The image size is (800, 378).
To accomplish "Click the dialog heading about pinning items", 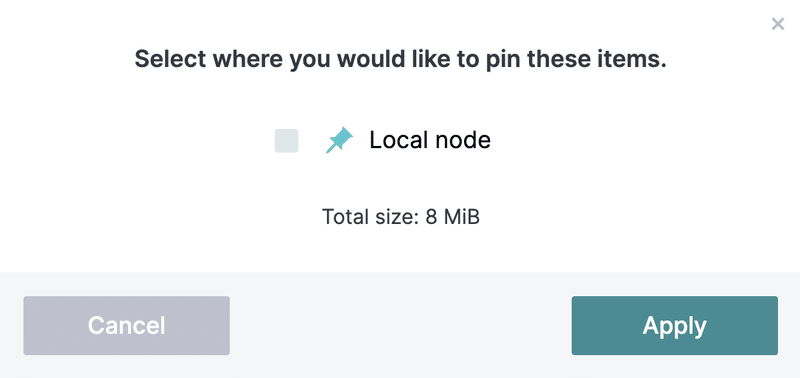I will (401, 60).
